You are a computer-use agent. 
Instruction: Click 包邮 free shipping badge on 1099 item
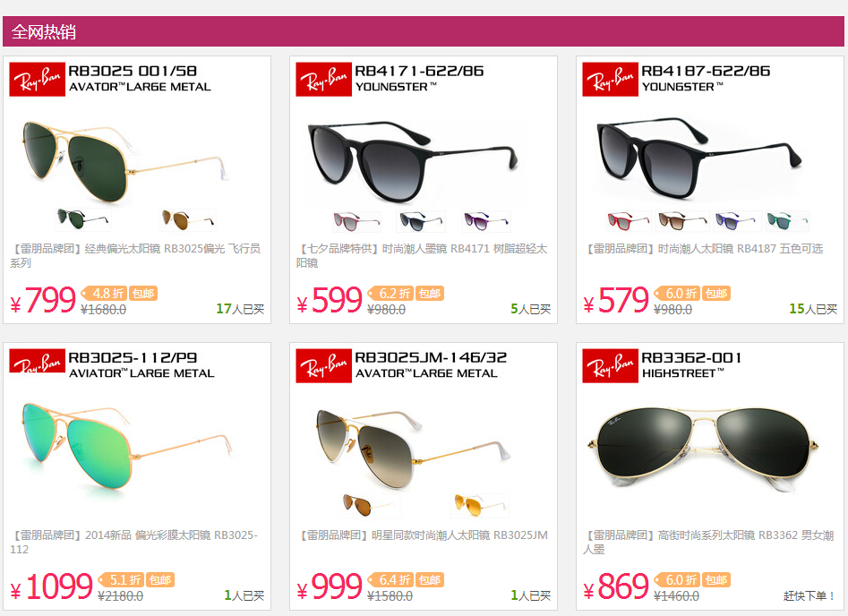(160, 580)
